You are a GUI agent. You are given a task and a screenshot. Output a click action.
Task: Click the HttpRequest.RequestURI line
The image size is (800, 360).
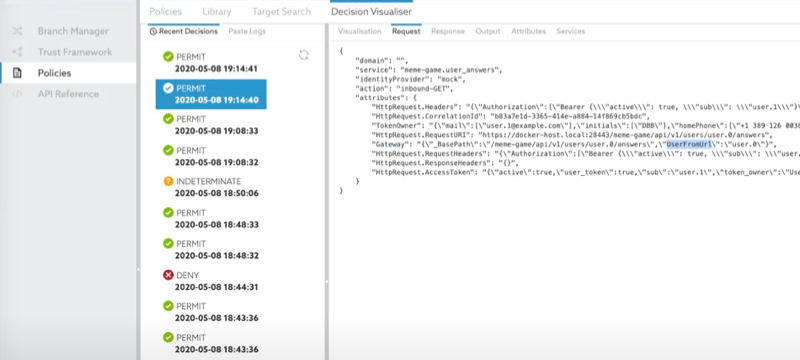[572, 135]
